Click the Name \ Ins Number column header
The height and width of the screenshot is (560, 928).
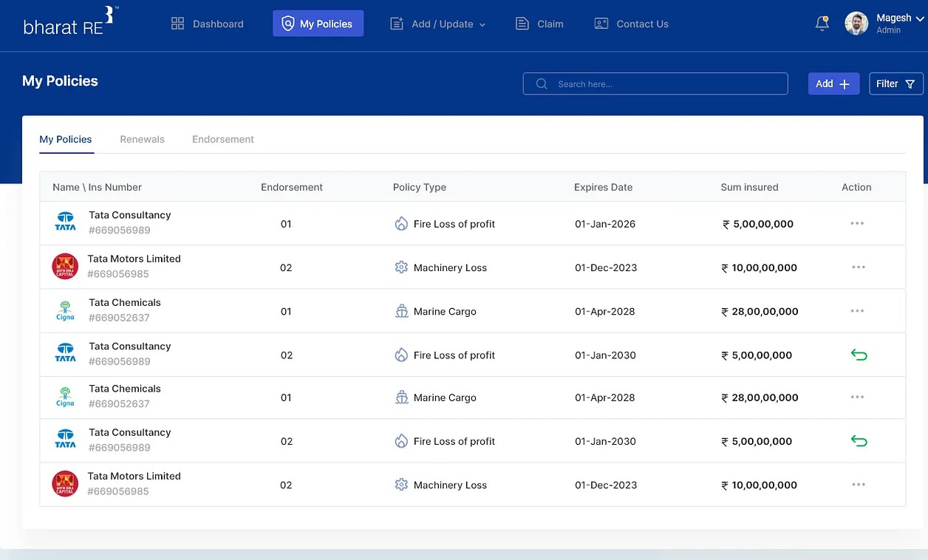pyautogui.click(x=97, y=187)
